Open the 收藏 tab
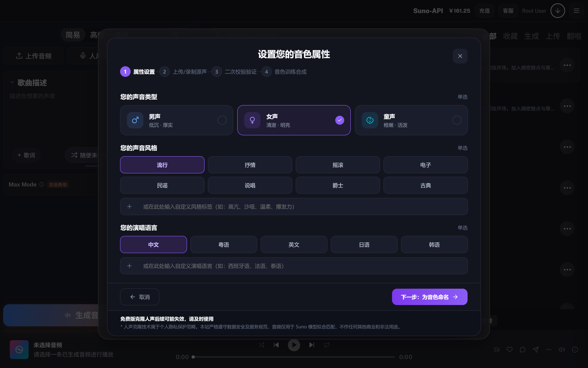The image size is (588, 368). point(510,36)
